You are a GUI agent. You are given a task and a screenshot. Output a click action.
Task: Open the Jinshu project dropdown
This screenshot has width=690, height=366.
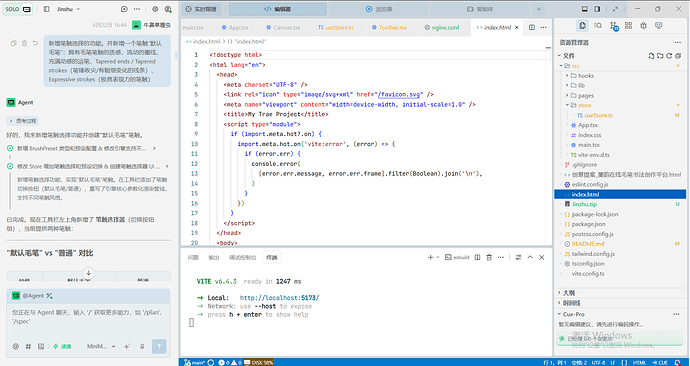click(x=69, y=9)
